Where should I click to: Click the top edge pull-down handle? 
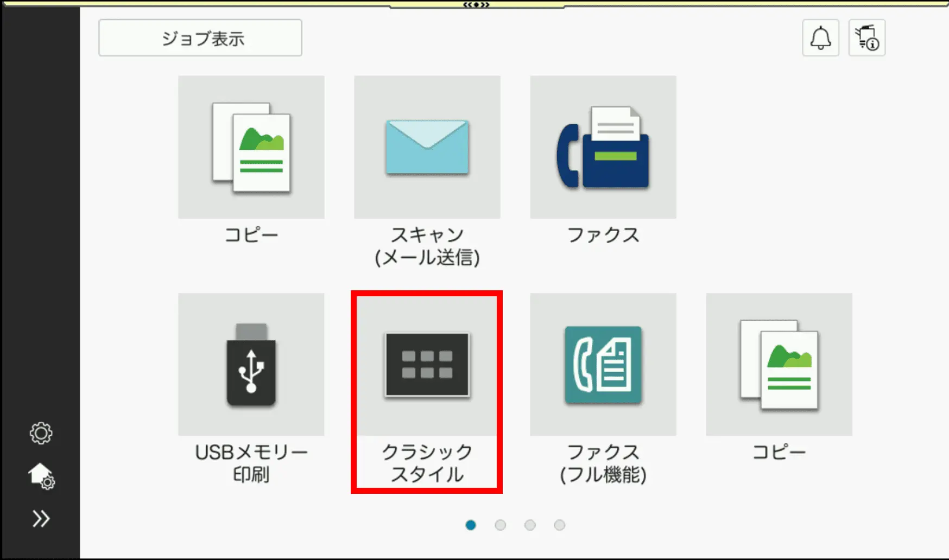click(476, 5)
